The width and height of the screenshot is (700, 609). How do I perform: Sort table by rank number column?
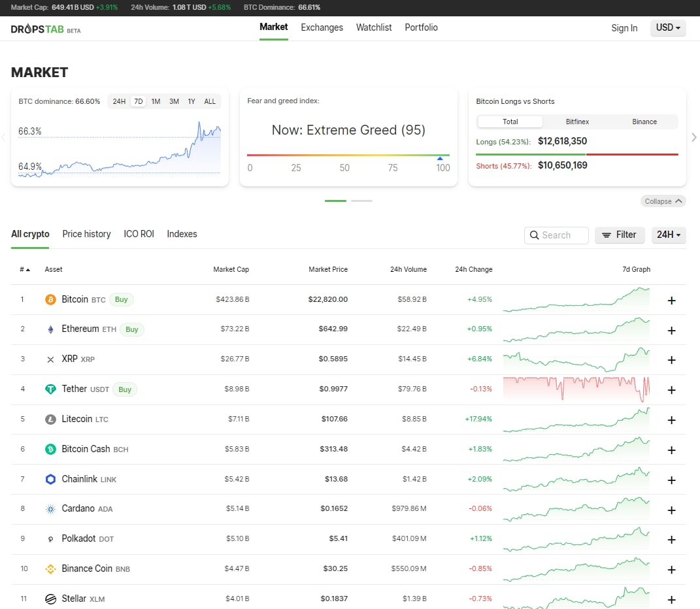(25, 269)
